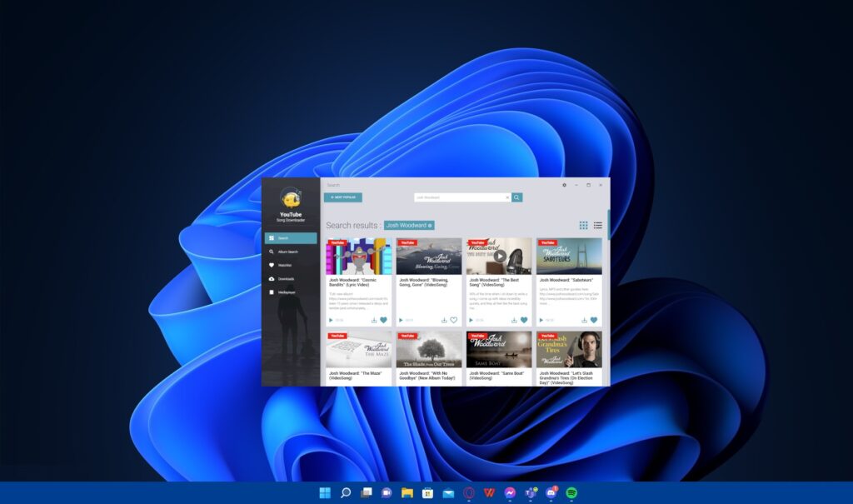The image size is (853, 504).
Task: Download The Best Song
Action: point(514,321)
